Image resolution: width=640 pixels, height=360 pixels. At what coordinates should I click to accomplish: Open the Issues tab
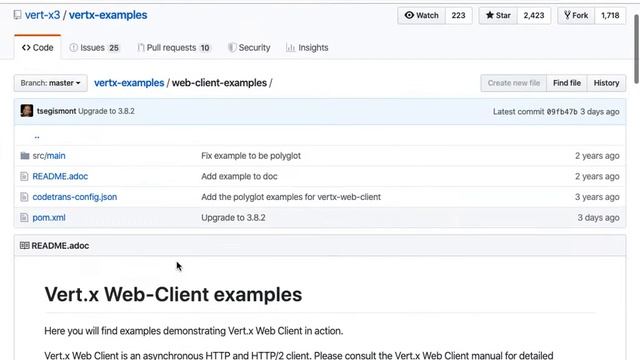tap(94, 48)
